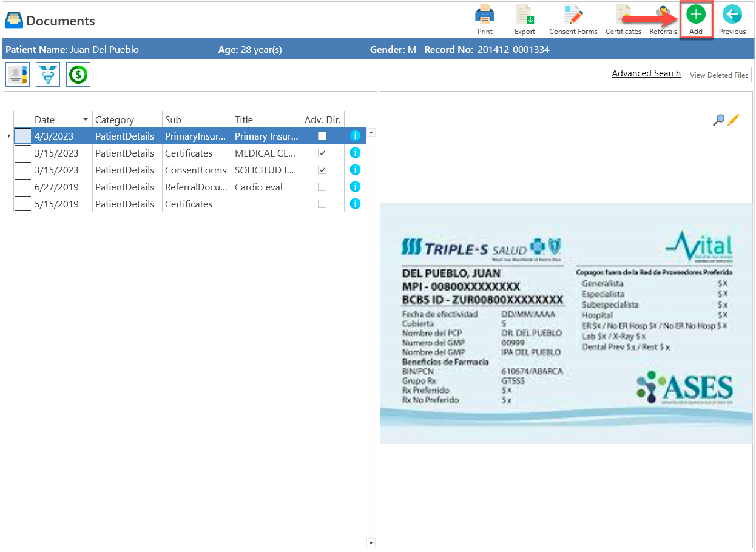This screenshot has height=552, width=756.
Task: Select the 5/15/2019 date cell
Action: point(62,204)
